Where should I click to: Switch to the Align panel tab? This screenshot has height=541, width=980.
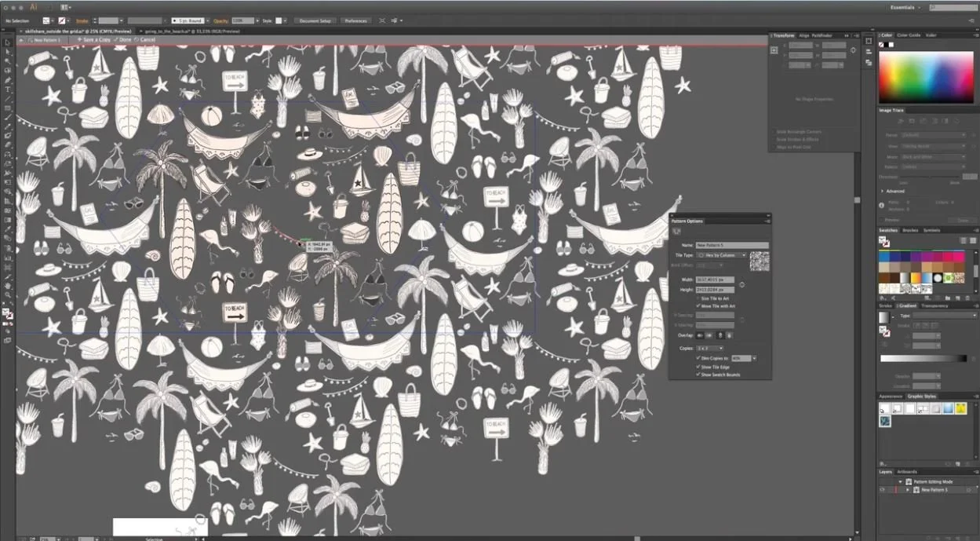(804, 35)
